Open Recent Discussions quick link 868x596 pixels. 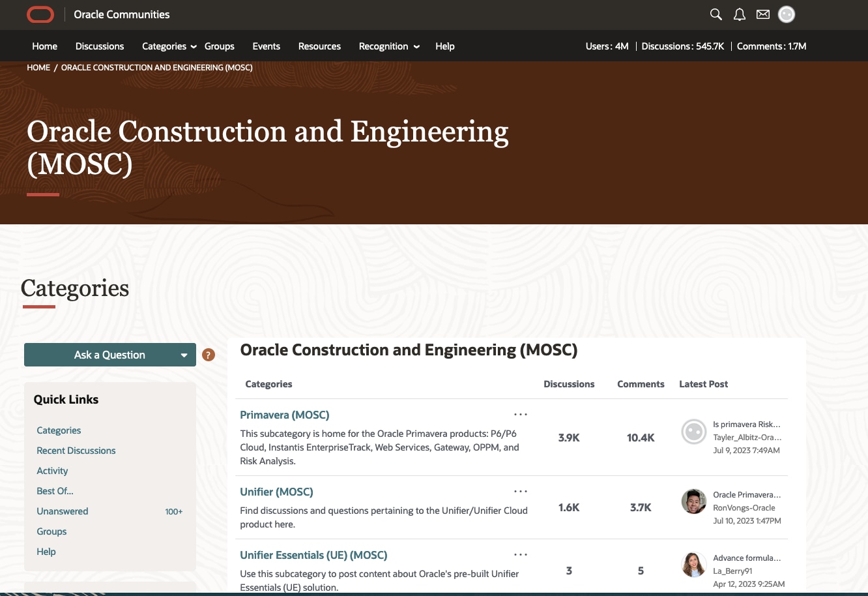tap(76, 451)
